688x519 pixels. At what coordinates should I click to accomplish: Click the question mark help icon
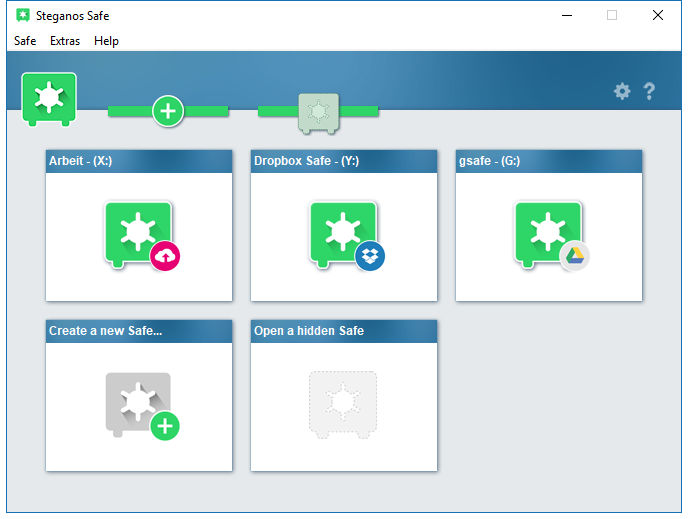(649, 91)
